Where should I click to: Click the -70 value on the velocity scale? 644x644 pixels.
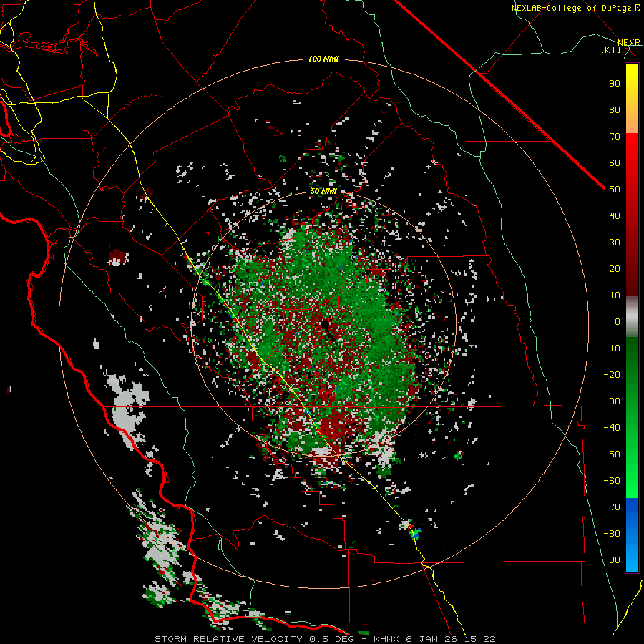click(612, 507)
